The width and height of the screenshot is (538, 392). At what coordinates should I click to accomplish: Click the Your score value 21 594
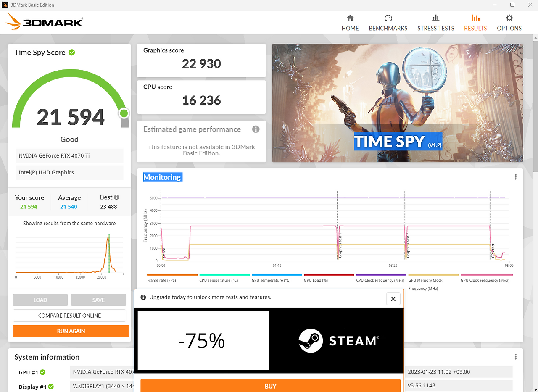[29, 207]
